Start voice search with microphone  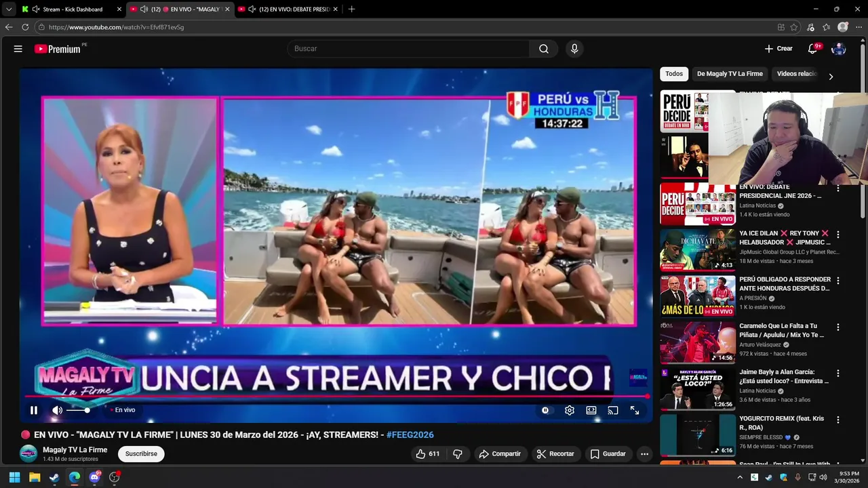pos(574,49)
